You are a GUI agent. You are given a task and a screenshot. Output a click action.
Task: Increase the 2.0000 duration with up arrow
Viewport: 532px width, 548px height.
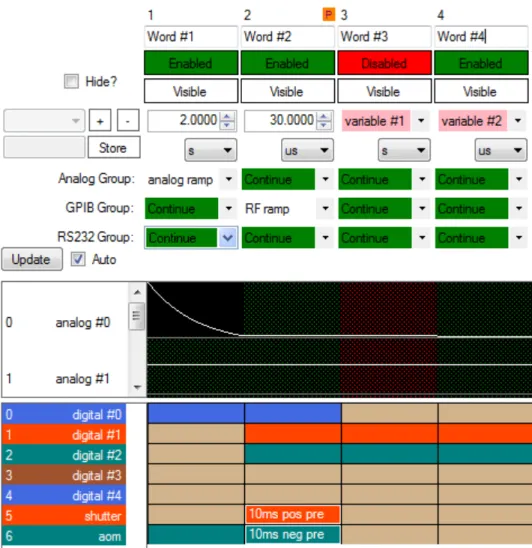coord(227,116)
